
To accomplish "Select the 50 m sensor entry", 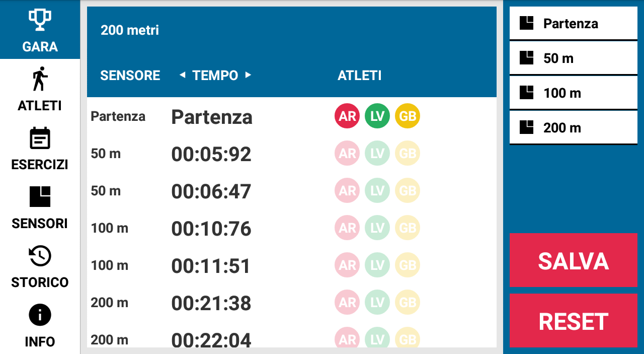I will coord(574,58).
